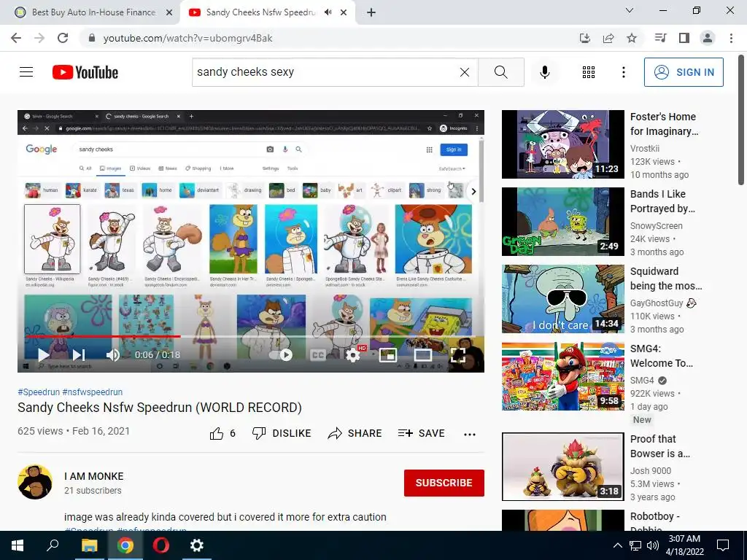This screenshot has height=560, width=747.
Task: Open Vrostkii channel name
Action: click(x=645, y=149)
